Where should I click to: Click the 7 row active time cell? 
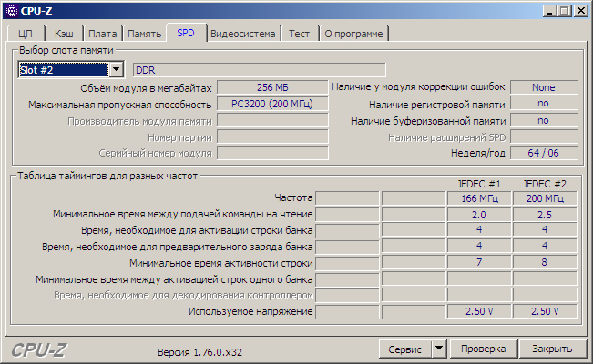(x=479, y=262)
